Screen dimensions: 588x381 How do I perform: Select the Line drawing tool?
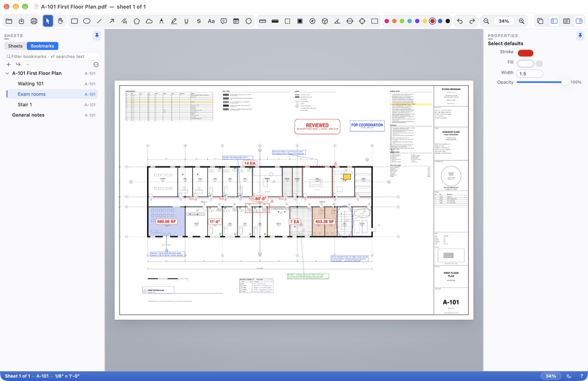(99, 21)
